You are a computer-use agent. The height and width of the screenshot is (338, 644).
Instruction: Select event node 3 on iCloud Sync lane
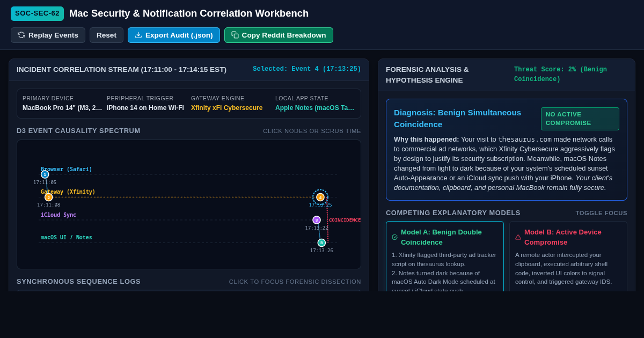coord(317,220)
